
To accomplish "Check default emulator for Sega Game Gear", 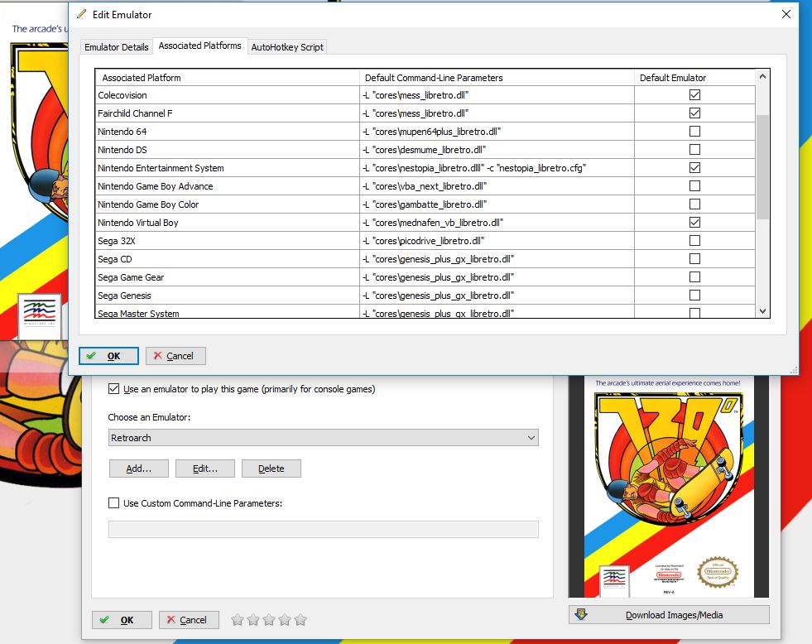I will (x=694, y=277).
